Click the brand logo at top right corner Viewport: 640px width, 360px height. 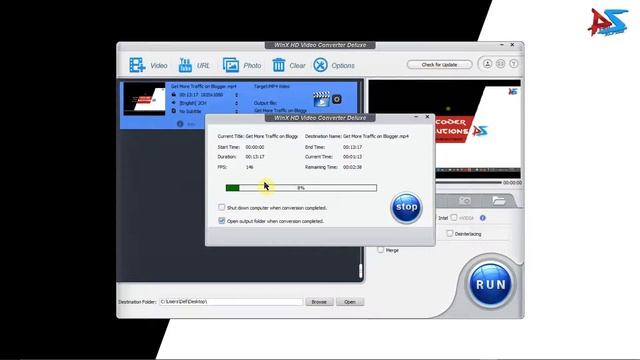[x=608, y=22]
